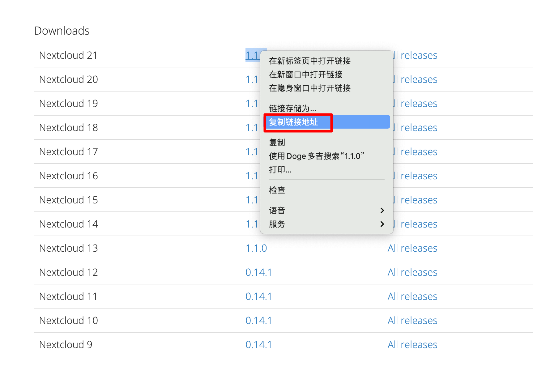Click the 'Nextcloud 14' row label
This screenshot has height=392, width=533.
69,224
